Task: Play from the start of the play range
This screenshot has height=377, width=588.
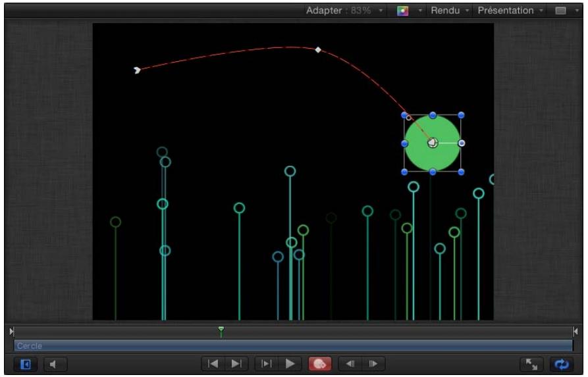Action: (x=266, y=363)
